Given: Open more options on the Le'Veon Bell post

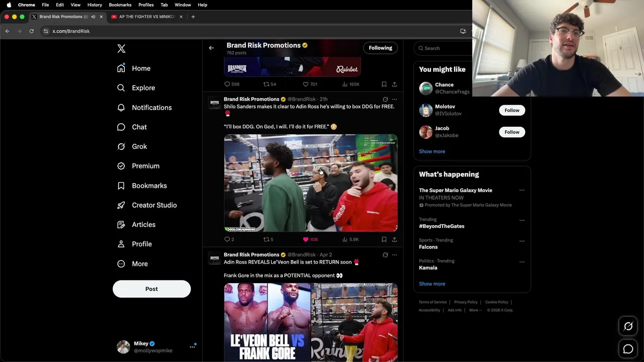Looking at the screenshot, I should pyautogui.click(x=394, y=255).
